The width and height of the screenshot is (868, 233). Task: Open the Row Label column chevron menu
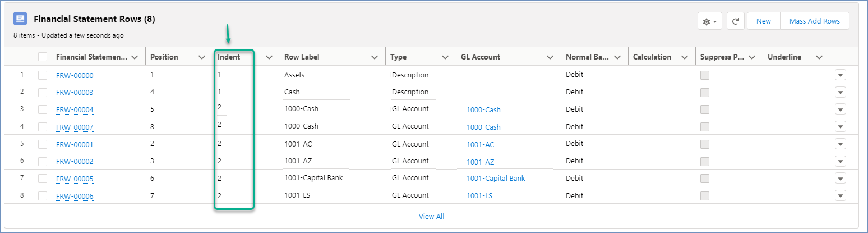pyautogui.click(x=374, y=57)
